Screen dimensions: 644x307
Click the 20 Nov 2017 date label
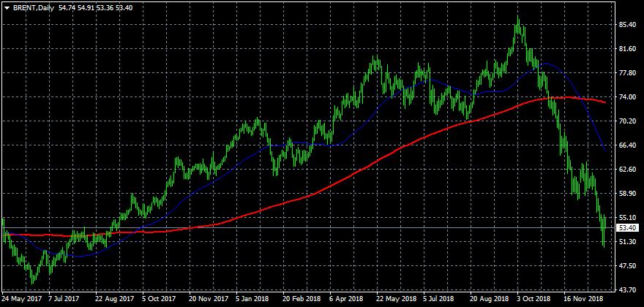click(x=209, y=299)
